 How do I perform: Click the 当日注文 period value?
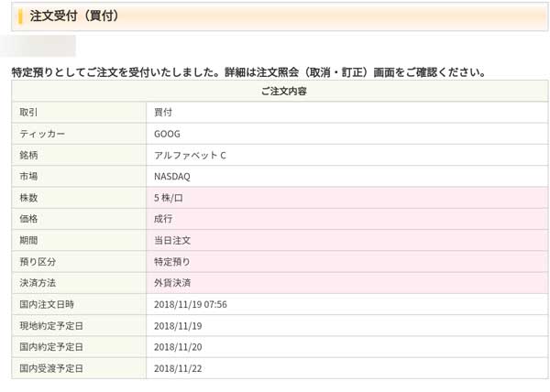pyautogui.click(x=172, y=240)
